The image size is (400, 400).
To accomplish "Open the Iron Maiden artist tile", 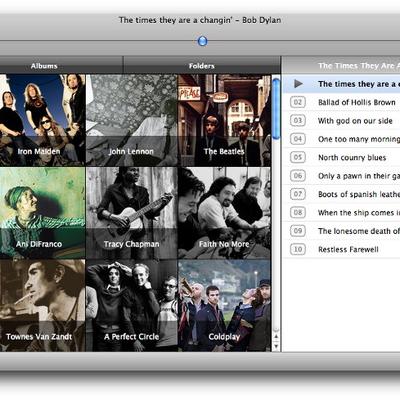I will 42,120.
